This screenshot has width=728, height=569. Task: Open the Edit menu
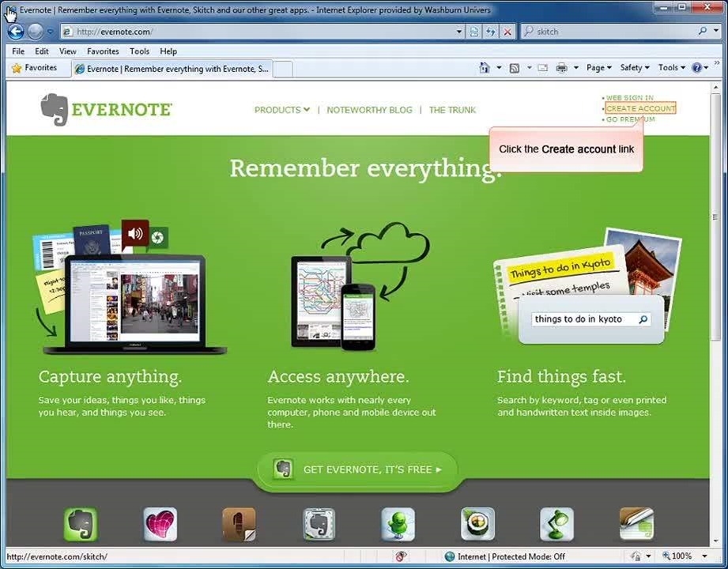[x=42, y=51]
